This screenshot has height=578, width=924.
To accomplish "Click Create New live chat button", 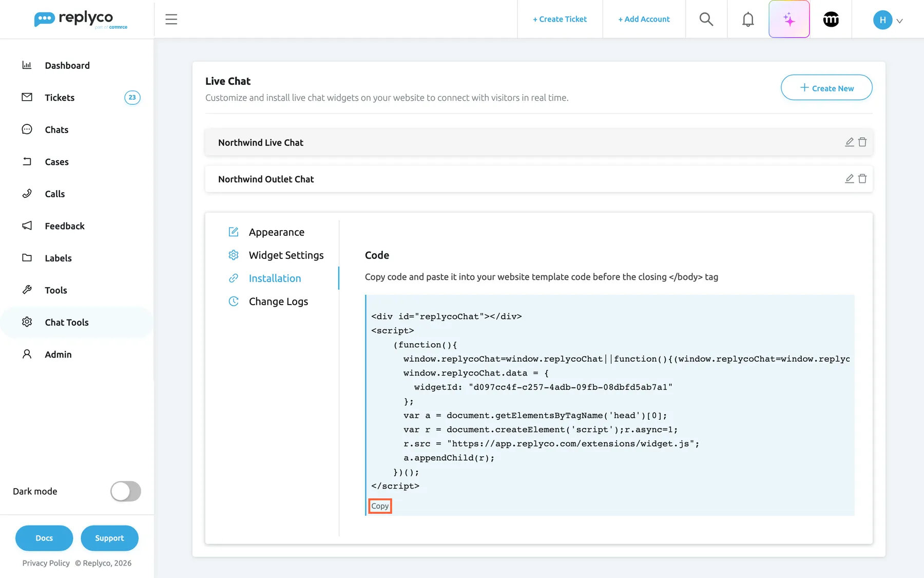I will point(826,88).
